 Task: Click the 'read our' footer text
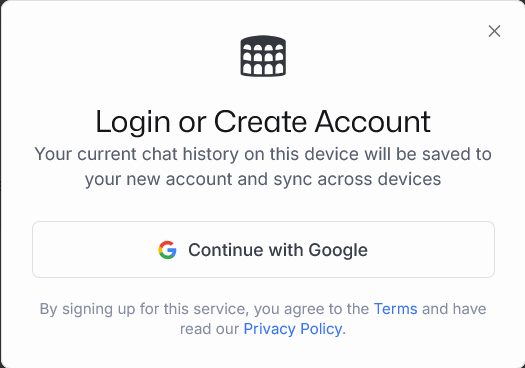210,329
